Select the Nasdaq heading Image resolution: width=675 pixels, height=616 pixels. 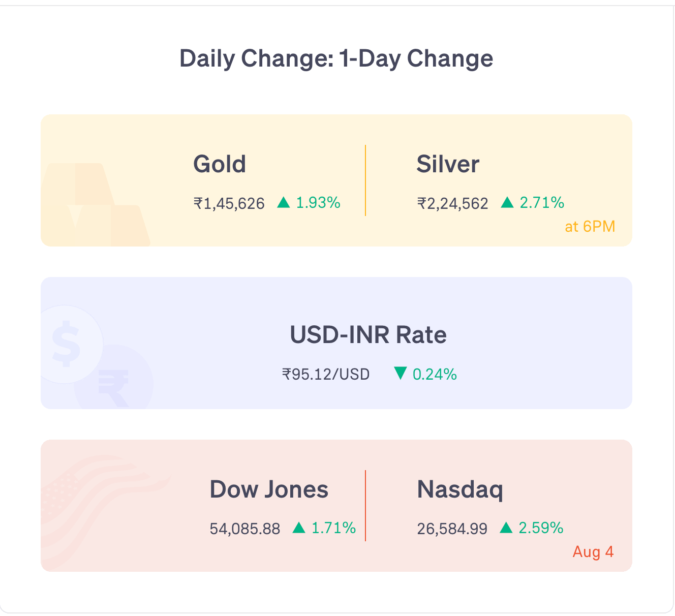click(x=460, y=490)
